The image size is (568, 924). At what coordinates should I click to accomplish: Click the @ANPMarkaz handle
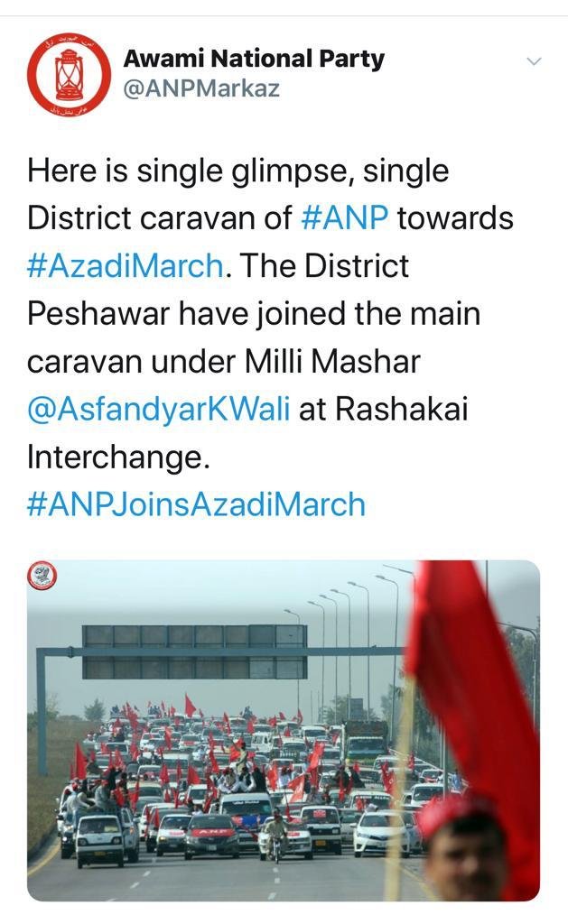(201, 88)
